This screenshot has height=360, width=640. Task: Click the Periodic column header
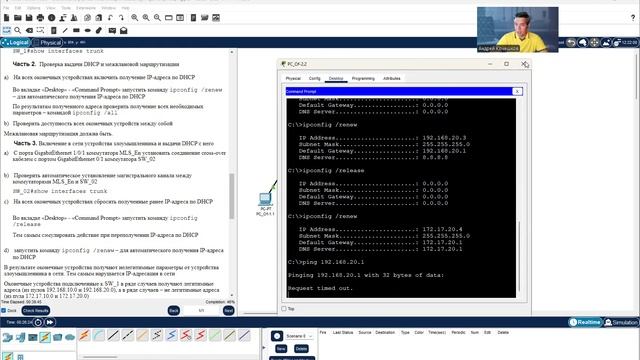click(x=458, y=333)
